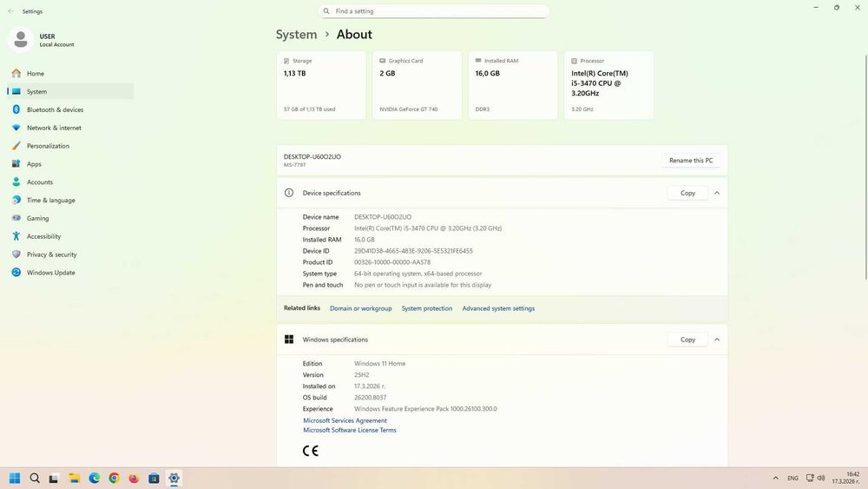Open the Storage card
Image resolution: width=868 pixels, height=489 pixels.
tap(321, 85)
